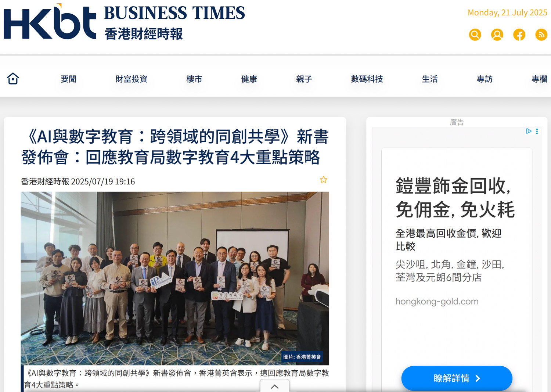
Task: Click the article headline about AI與數字教育
Action: coord(175,147)
